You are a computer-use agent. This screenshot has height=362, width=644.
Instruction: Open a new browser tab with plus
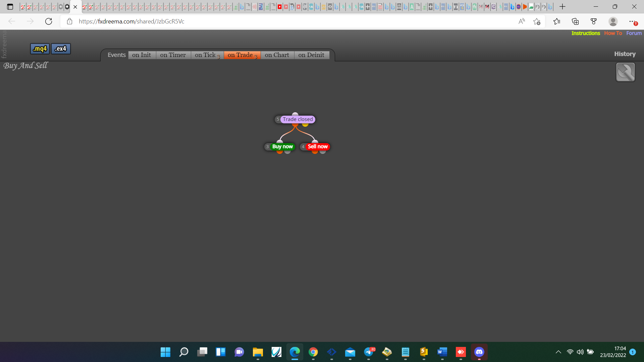[x=562, y=6]
